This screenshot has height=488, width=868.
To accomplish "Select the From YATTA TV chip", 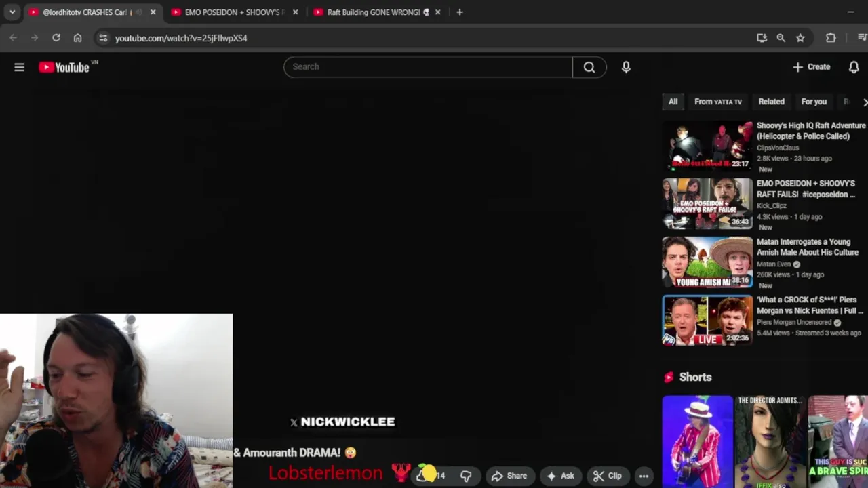I will (718, 102).
